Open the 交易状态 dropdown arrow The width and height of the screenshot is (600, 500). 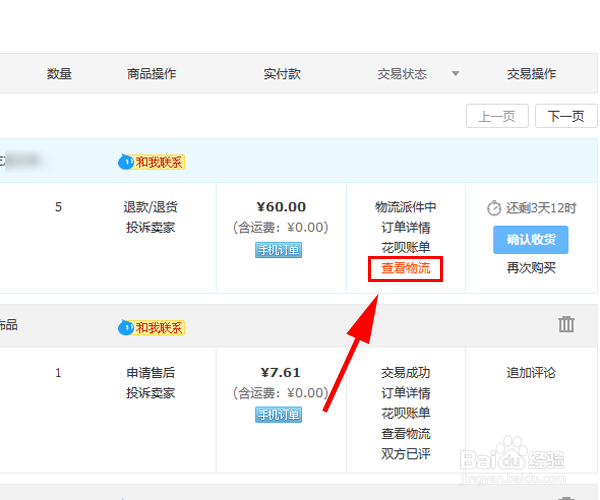[x=455, y=74]
